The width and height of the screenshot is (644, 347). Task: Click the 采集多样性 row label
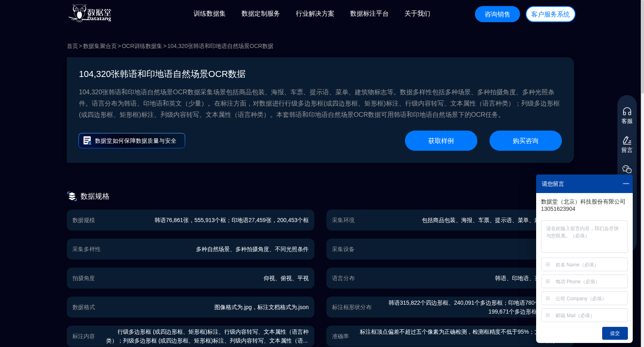coord(87,249)
